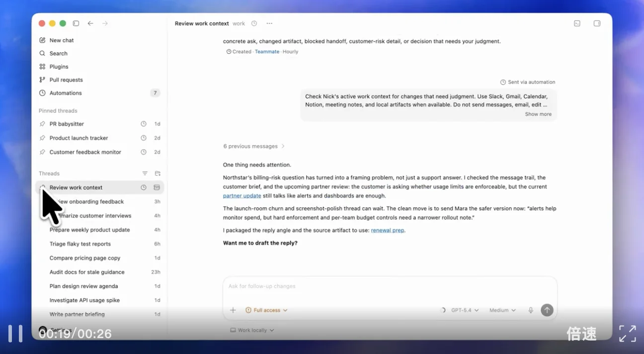Go back with left arrow icon
The image size is (644, 354).
90,23
